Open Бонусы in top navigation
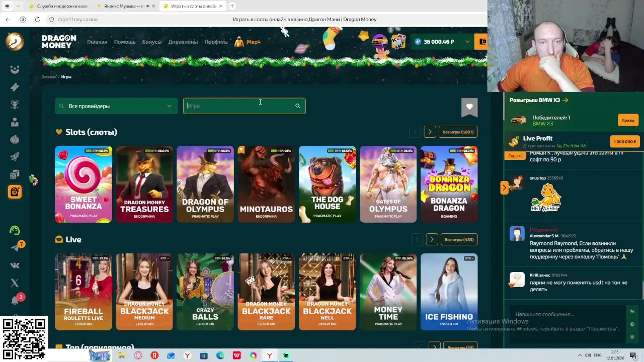 point(152,42)
